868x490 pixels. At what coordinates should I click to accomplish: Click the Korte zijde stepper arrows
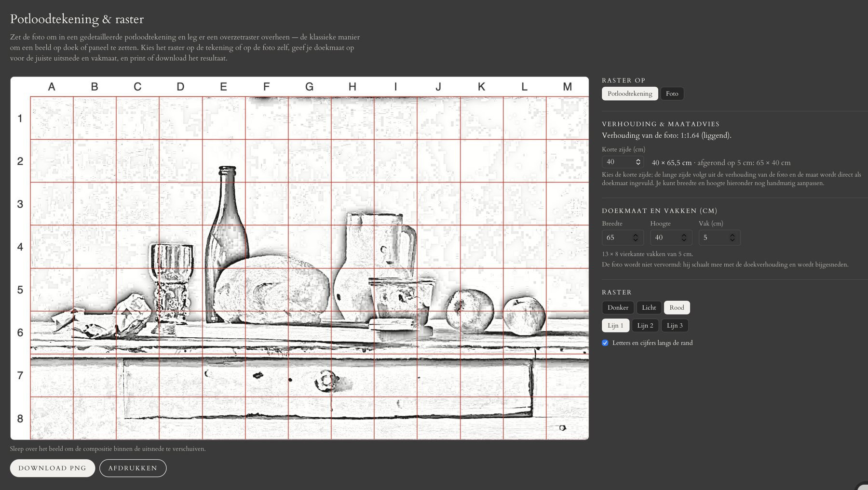pyautogui.click(x=638, y=162)
